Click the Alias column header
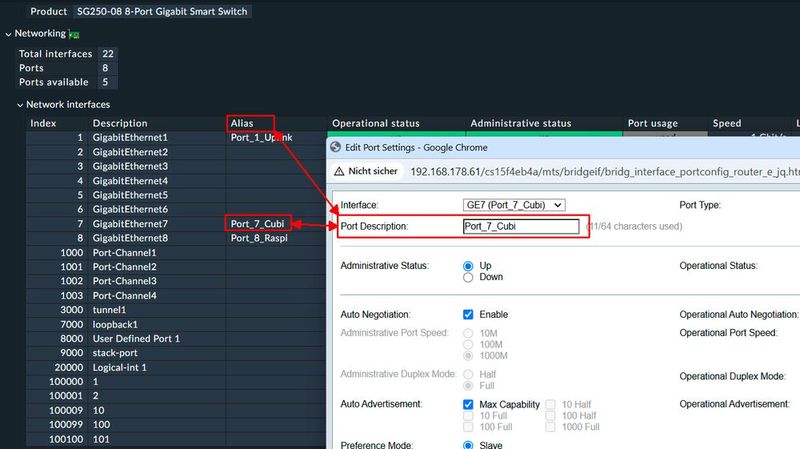Image resolution: width=800 pixels, height=449 pixels. click(242, 123)
